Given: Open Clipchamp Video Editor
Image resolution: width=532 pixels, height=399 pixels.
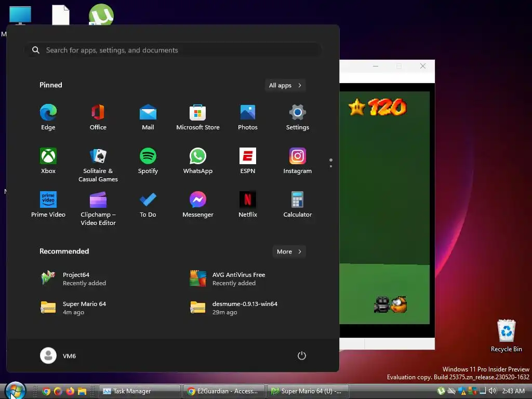Looking at the screenshot, I should coord(98,209).
